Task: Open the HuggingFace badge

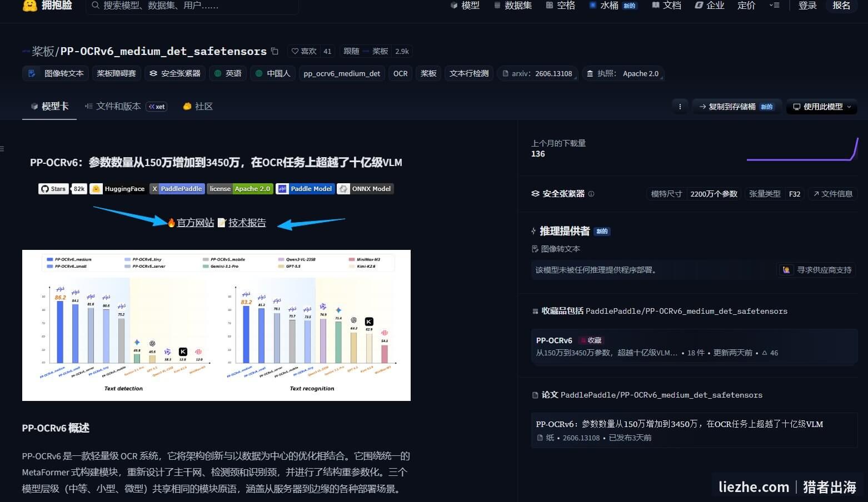Action: (118, 189)
